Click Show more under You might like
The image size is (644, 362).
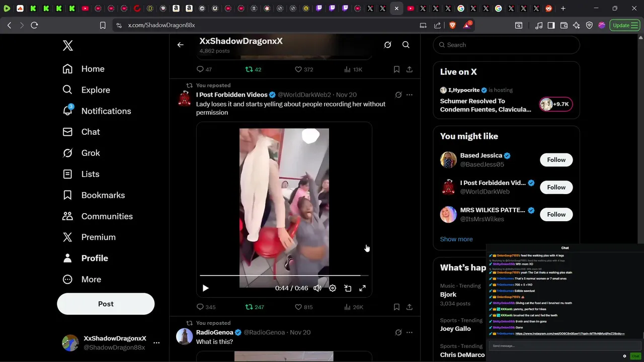pos(456,239)
